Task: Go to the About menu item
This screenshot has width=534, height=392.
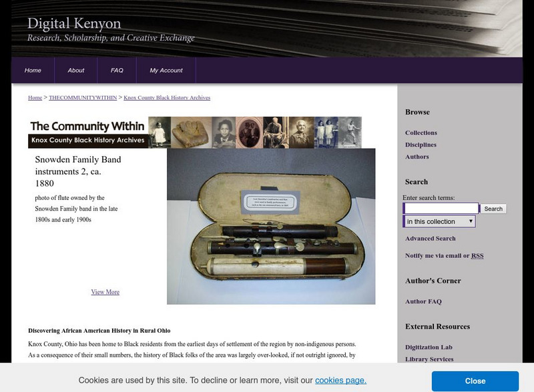Action: (x=75, y=70)
